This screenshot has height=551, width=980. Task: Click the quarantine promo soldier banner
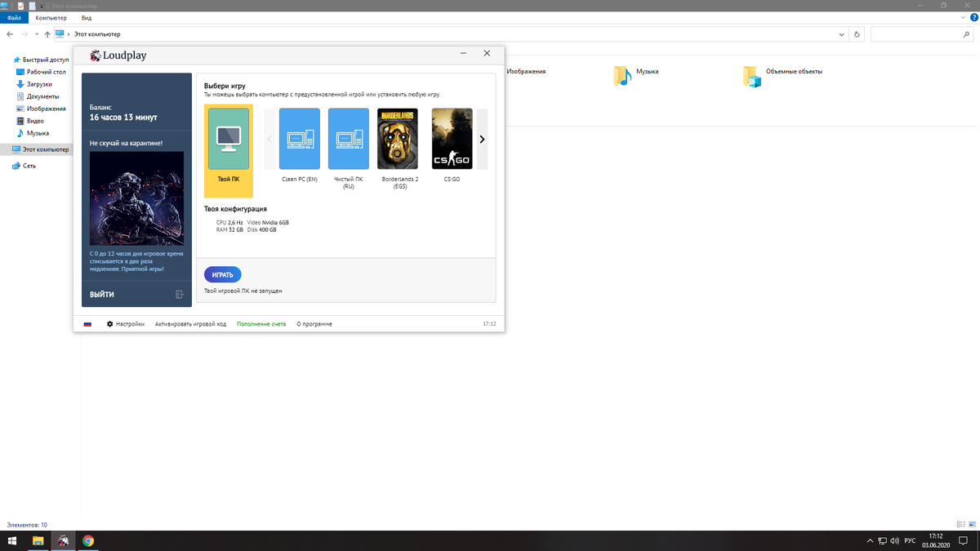[137, 199]
